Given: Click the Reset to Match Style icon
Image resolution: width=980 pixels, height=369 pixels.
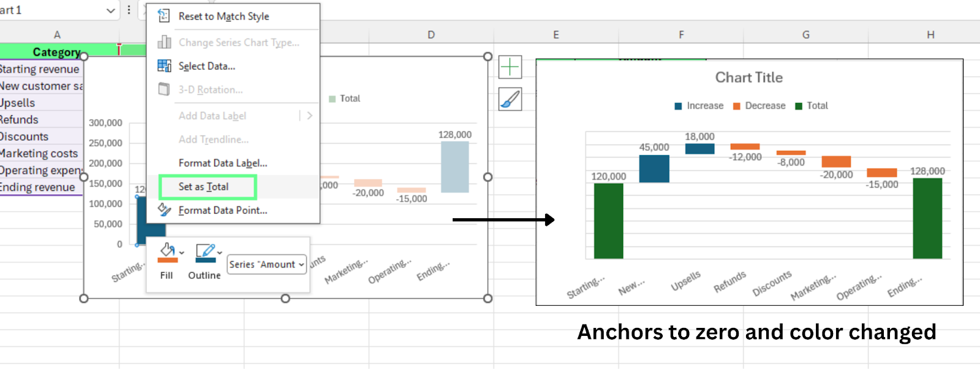Looking at the screenshot, I should (164, 16).
